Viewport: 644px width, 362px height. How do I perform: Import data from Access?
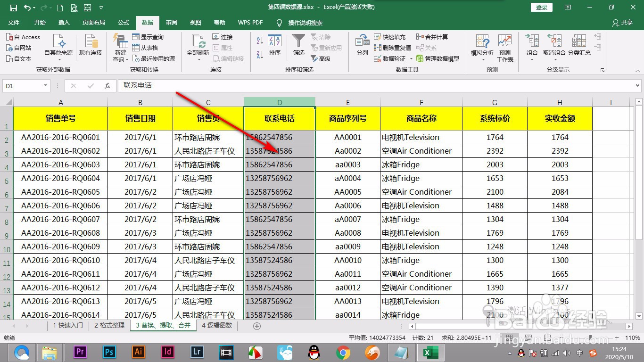(23, 37)
